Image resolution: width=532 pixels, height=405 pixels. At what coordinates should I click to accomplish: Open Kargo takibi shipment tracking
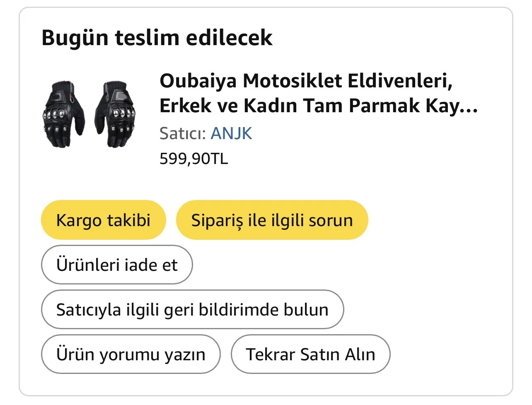[103, 220]
